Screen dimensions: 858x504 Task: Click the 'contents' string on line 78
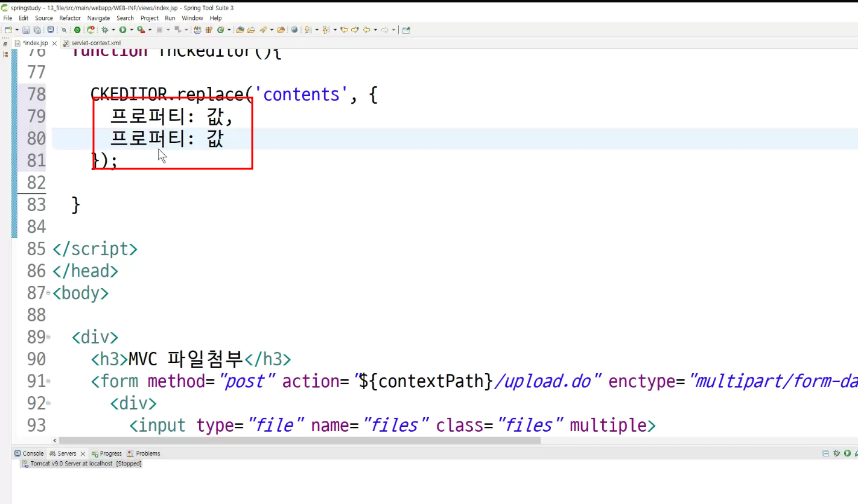point(302,95)
